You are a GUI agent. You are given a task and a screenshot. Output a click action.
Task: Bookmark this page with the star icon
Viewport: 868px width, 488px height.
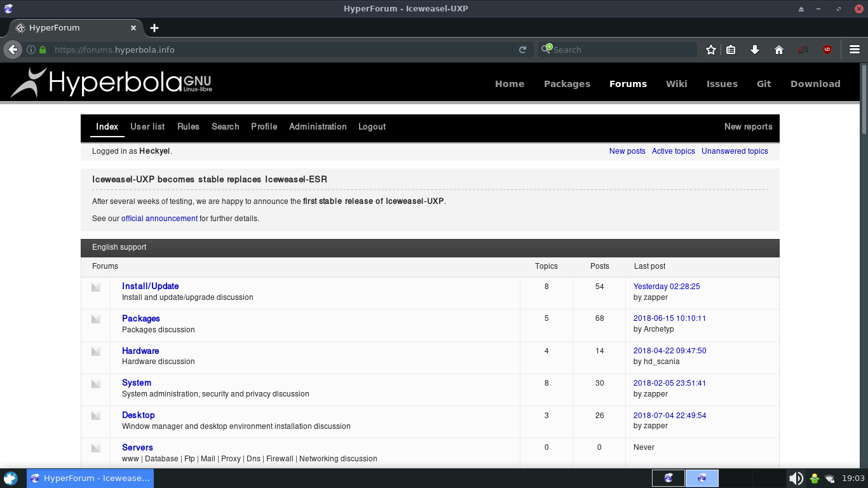711,50
